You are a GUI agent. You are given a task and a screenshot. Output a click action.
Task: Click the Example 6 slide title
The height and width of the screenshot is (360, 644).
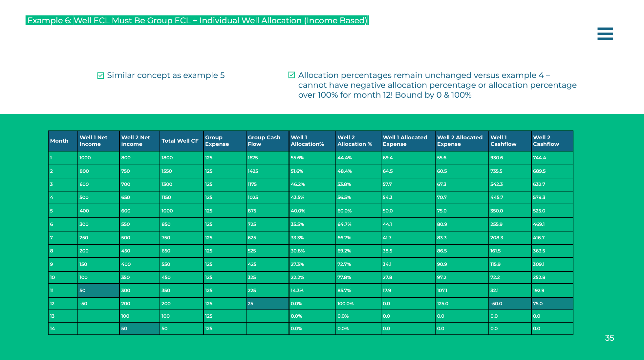tap(197, 20)
